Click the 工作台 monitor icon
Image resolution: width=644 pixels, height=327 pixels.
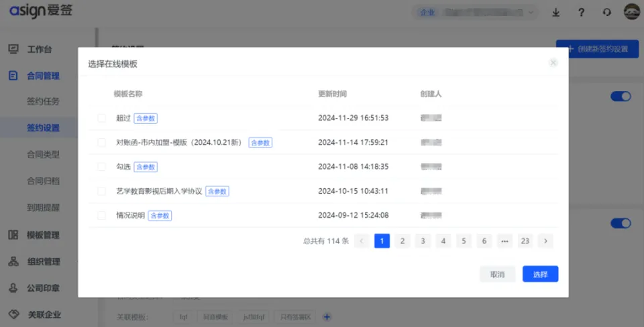[x=13, y=49]
